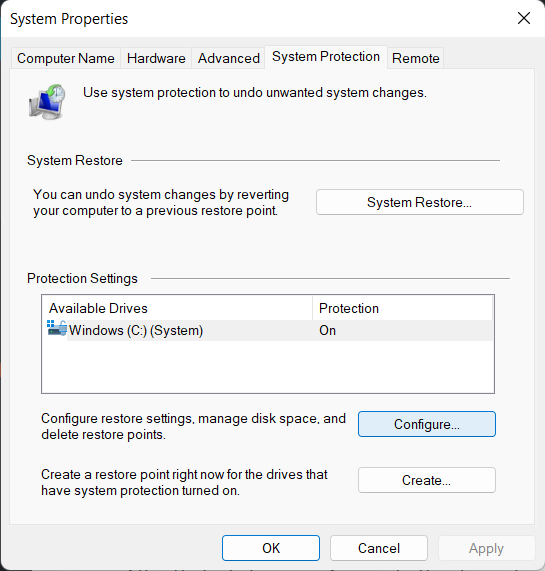Go to the Advanced tab

[228, 58]
